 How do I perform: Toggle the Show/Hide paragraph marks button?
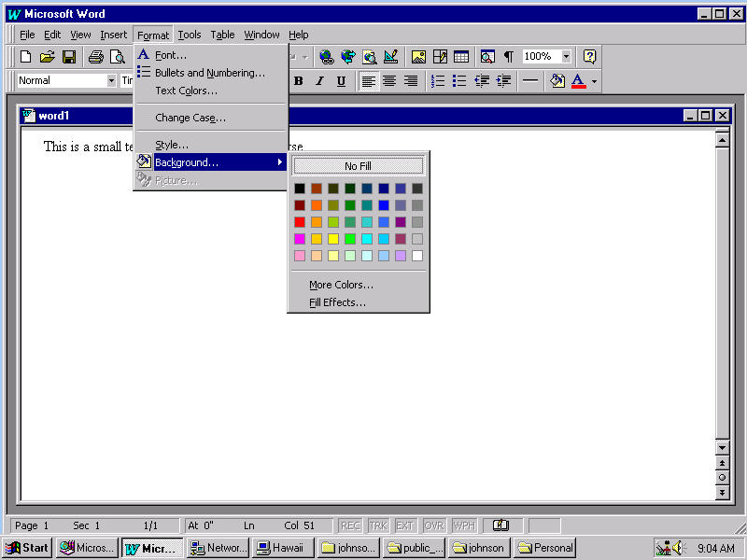pos(509,57)
